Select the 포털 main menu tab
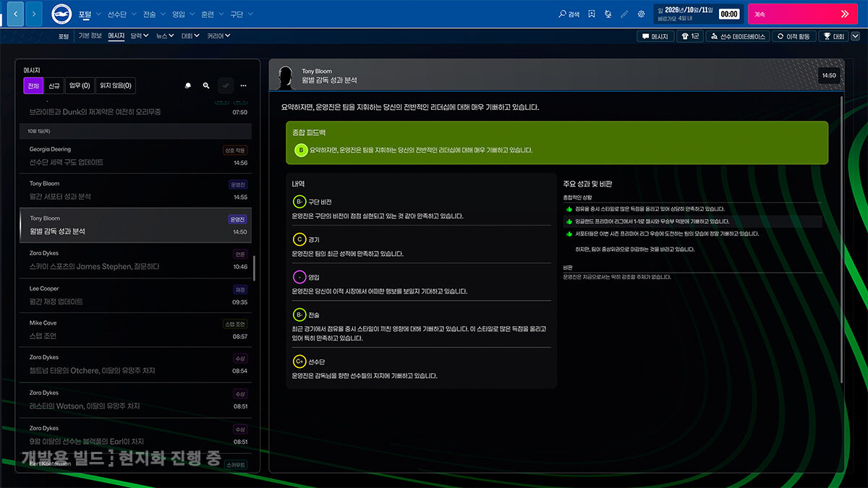Image resolution: width=868 pixels, height=488 pixels. [x=87, y=14]
